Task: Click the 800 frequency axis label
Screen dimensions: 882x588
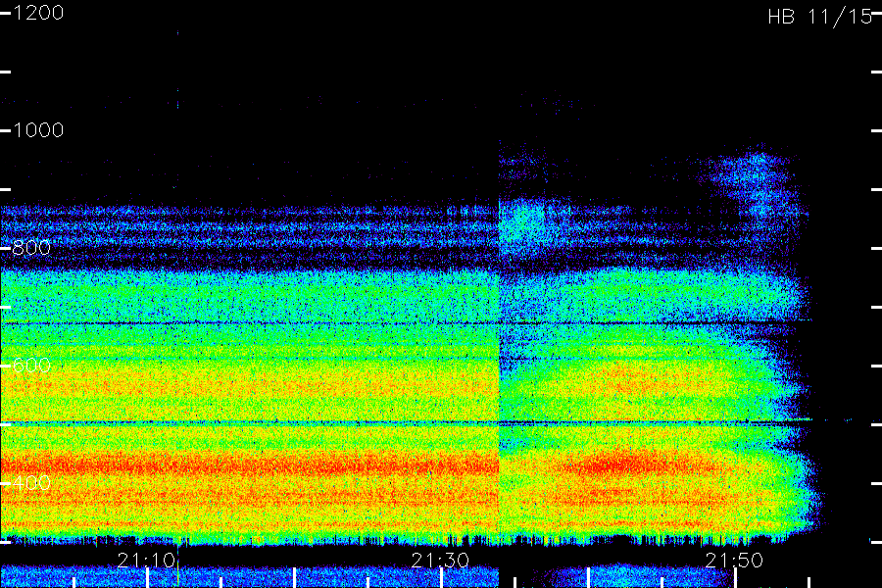Action: pyautogui.click(x=31, y=248)
